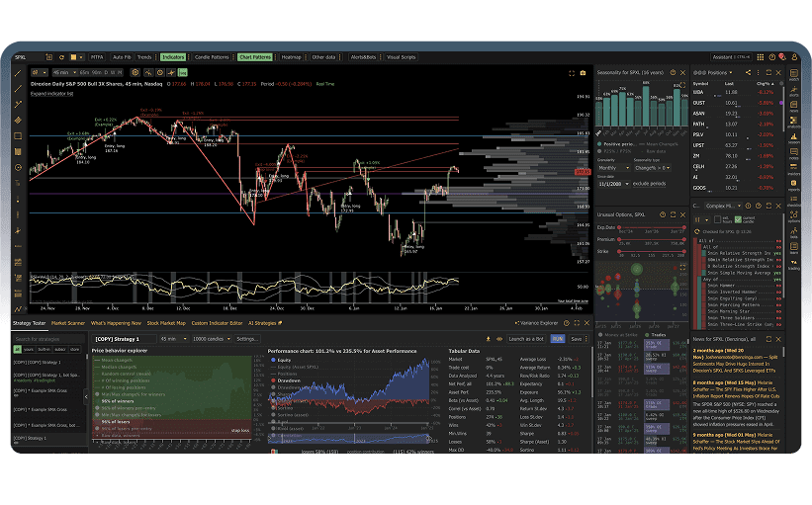Open the Change% seasonality type dropdown
812x505 pixels.
653,168
